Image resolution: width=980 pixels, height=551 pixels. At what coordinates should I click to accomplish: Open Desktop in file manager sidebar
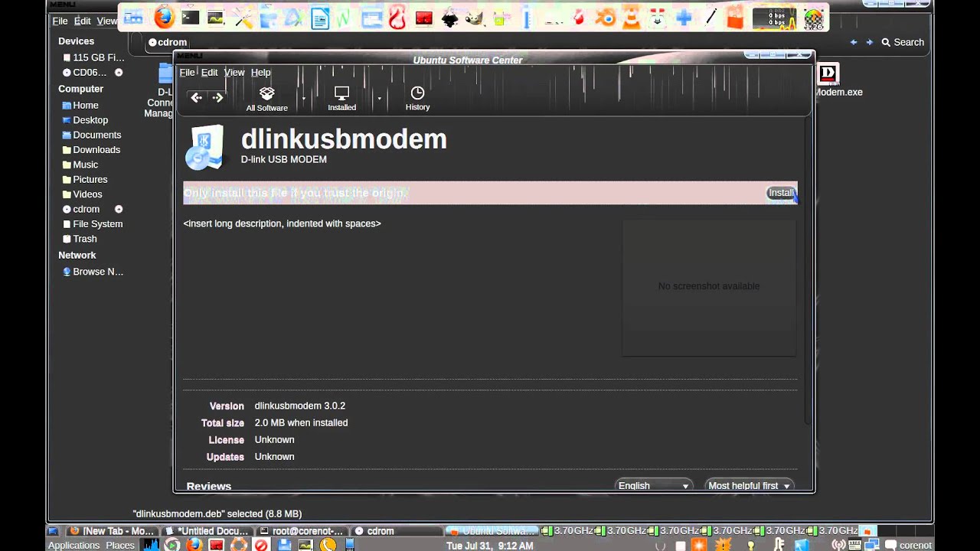(85, 120)
